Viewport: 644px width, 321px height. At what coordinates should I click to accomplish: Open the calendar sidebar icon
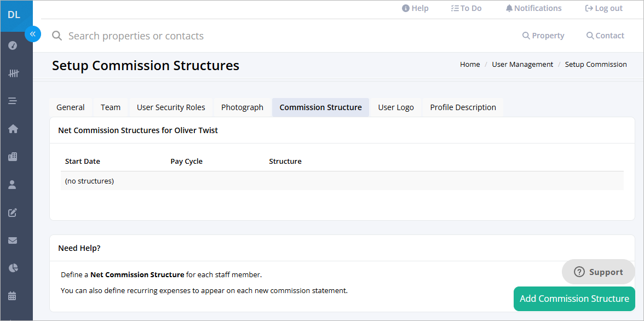point(12,296)
